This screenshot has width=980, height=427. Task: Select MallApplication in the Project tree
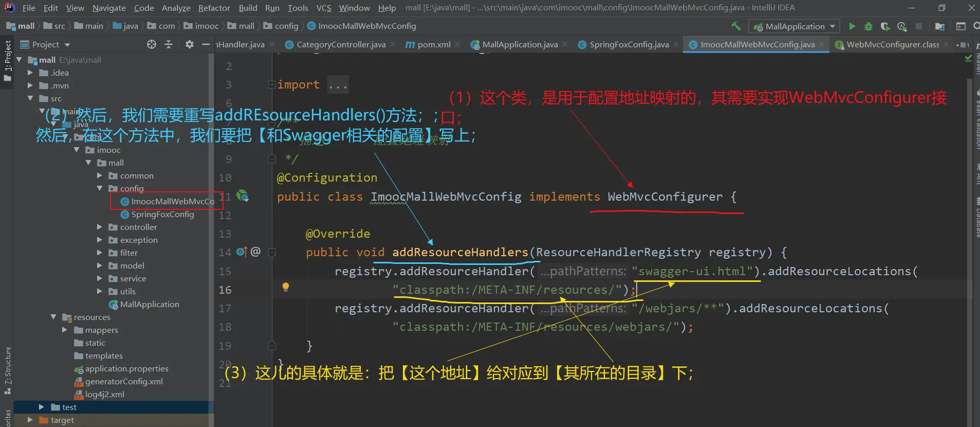click(x=150, y=304)
